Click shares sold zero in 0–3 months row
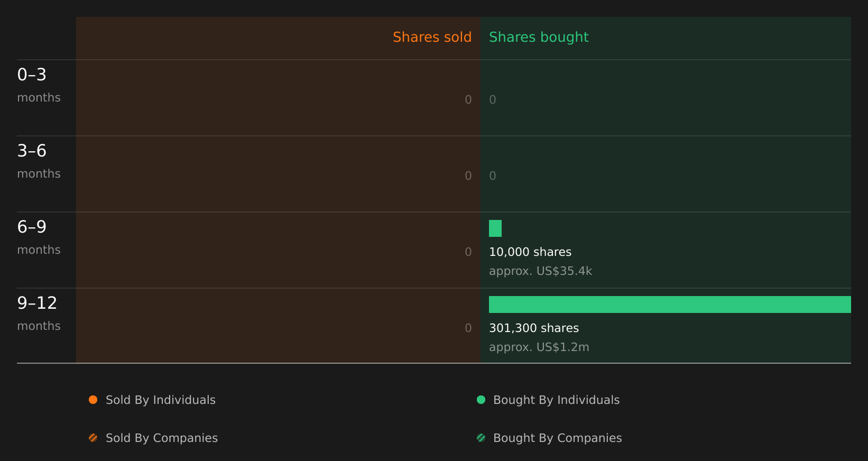Image resolution: width=868 pixels, height=461 pixels. point(468,100)
